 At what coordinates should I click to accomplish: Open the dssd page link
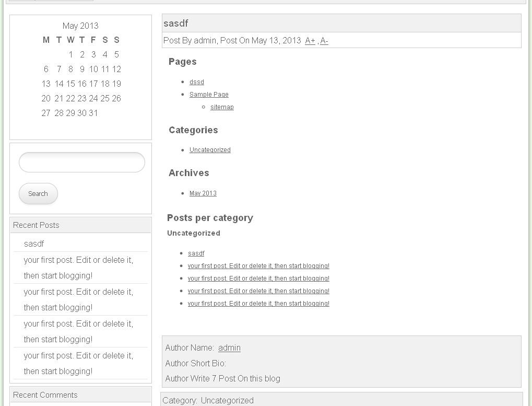(x=197, y=82)
